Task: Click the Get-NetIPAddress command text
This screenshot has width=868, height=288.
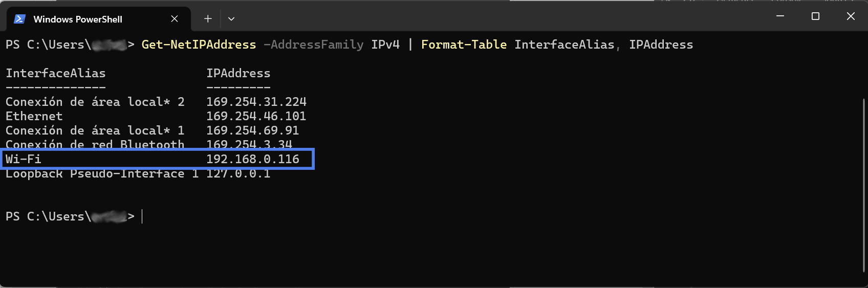Action: click(x=199, y=45)
